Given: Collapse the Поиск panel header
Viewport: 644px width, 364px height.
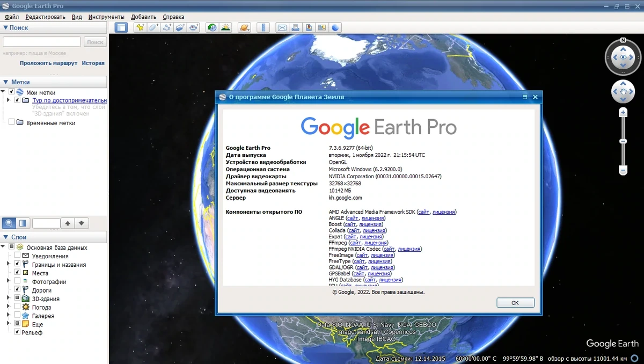Looking at the screenshot, I should [x=54, y=27].
